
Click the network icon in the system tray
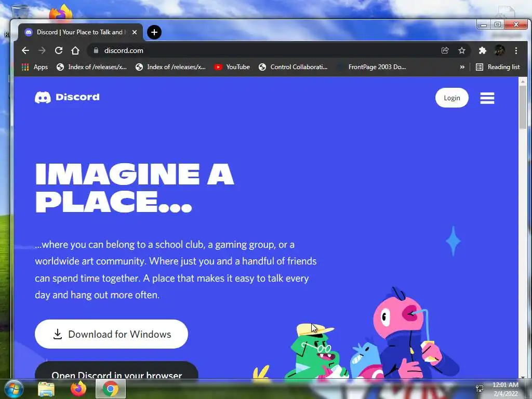click(480, 389)
